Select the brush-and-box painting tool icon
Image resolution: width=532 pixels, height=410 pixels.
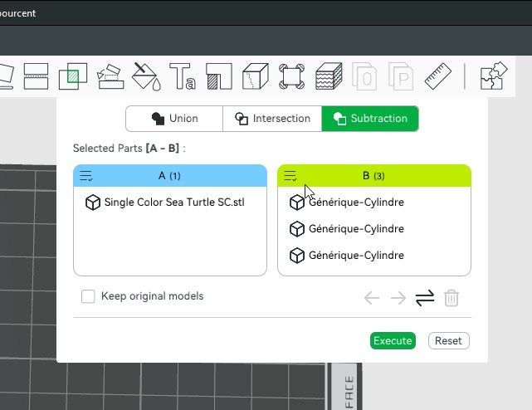coord(110,76)
